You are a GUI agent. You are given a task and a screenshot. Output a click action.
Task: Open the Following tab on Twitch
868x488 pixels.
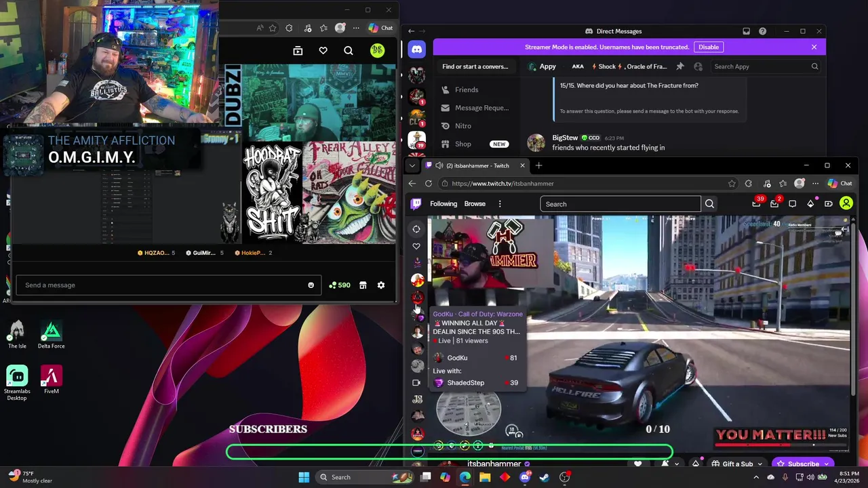tap(443, 203)
